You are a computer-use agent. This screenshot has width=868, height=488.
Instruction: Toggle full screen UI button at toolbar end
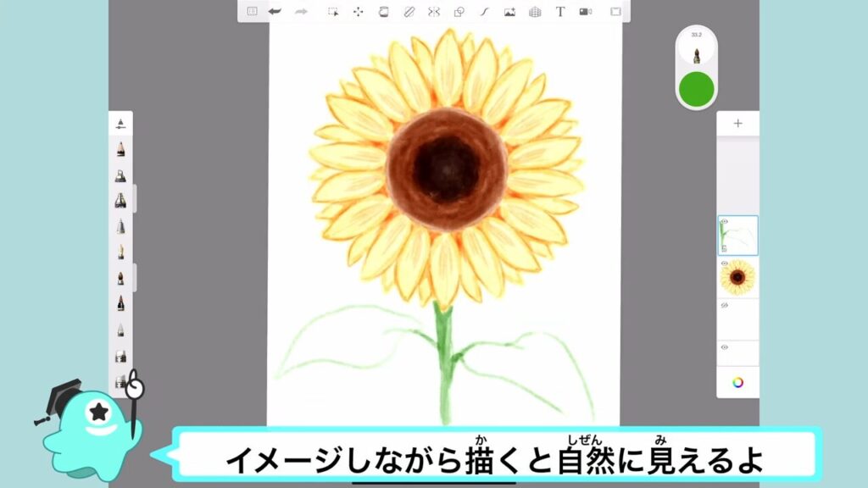[615, 12]
